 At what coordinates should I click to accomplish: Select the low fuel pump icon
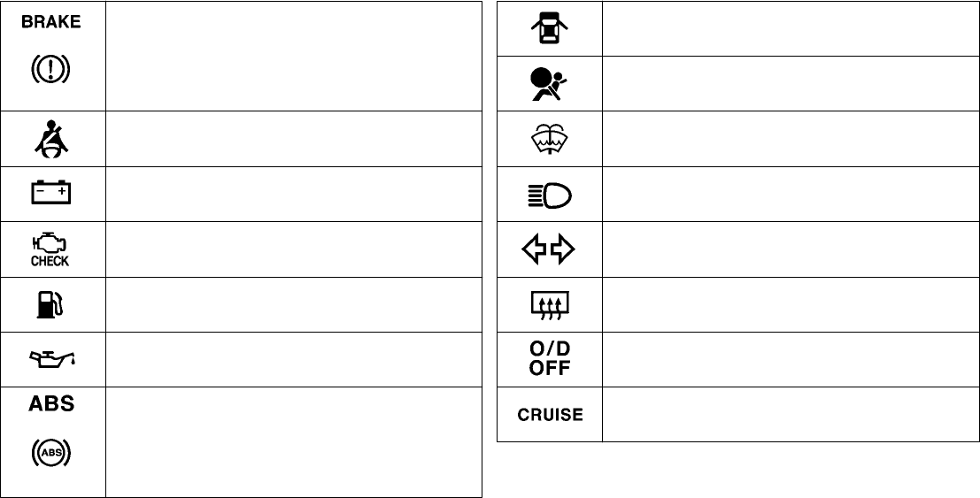coord(50,304)
